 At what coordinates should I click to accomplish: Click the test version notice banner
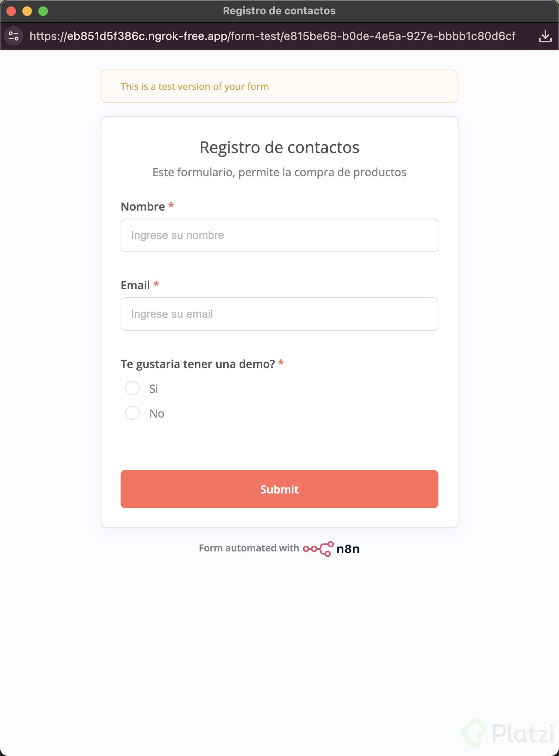pyautogui.click(x=279, y=86)
